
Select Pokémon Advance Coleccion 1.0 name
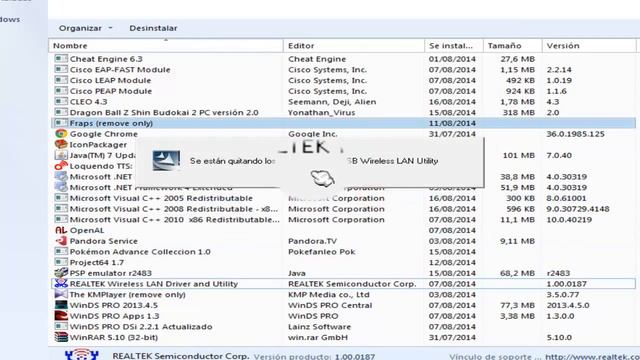click(x=140, y=251)
